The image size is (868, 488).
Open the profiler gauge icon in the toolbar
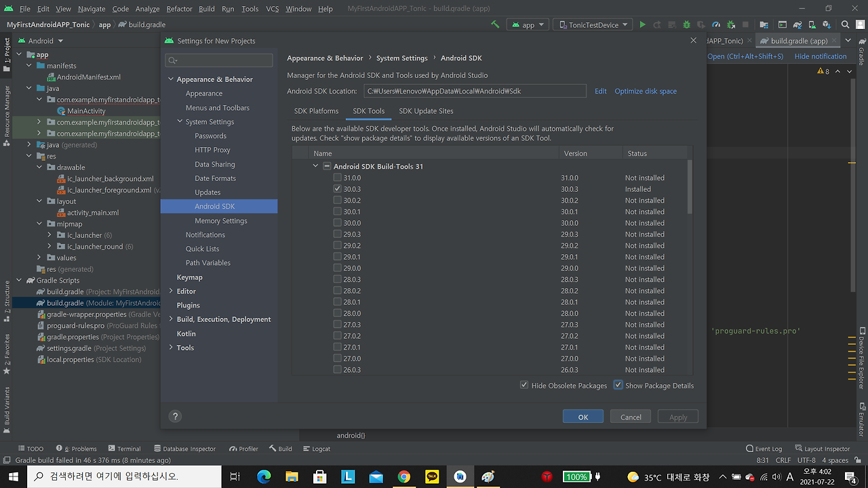pyautogui.click(x=716, y=24)
